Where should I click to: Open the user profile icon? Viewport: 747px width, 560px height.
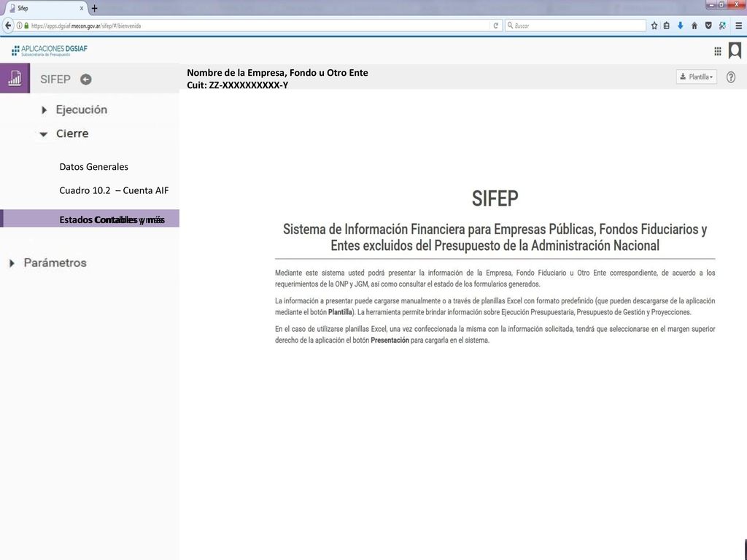coord(735,50)
